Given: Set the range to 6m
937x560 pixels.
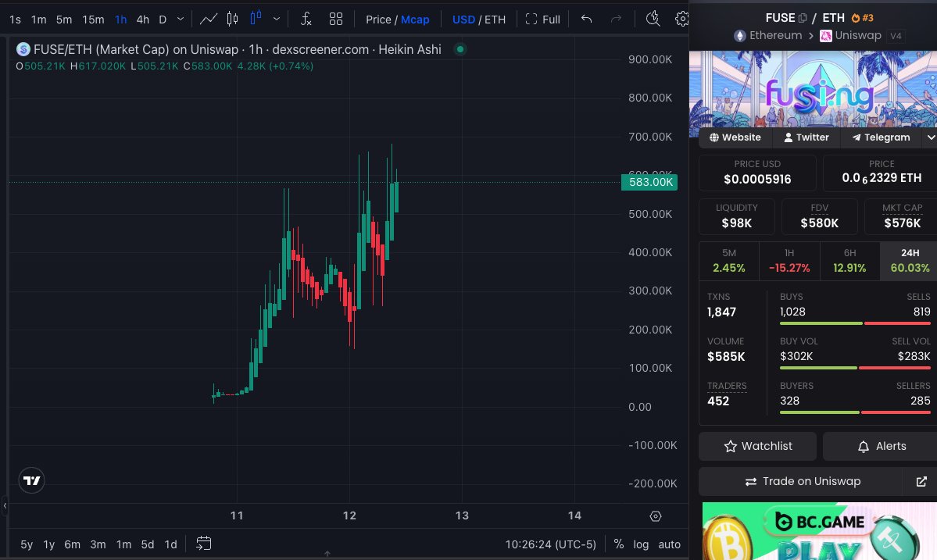Looking at the screenshot, I should [73, 544].
